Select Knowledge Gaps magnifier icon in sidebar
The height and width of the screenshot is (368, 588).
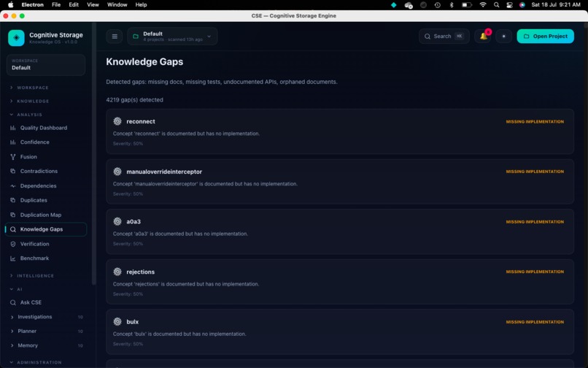(12, 229)
